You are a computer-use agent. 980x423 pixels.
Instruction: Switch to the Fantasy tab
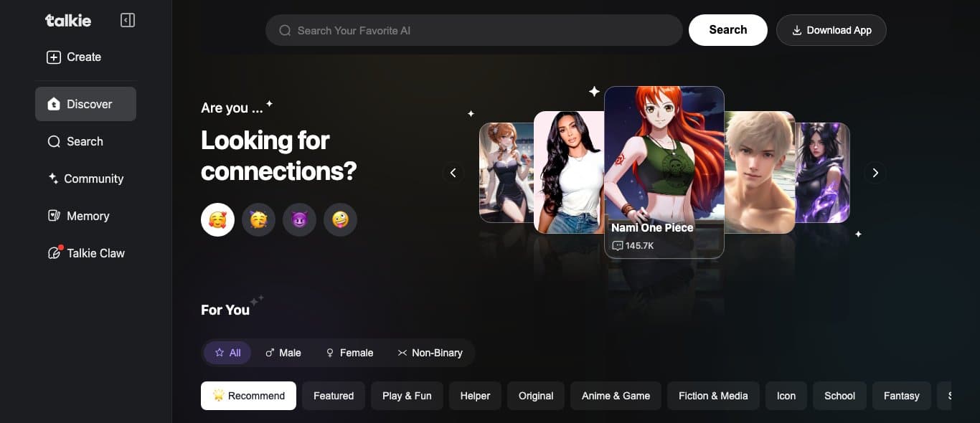click(902, 396)
